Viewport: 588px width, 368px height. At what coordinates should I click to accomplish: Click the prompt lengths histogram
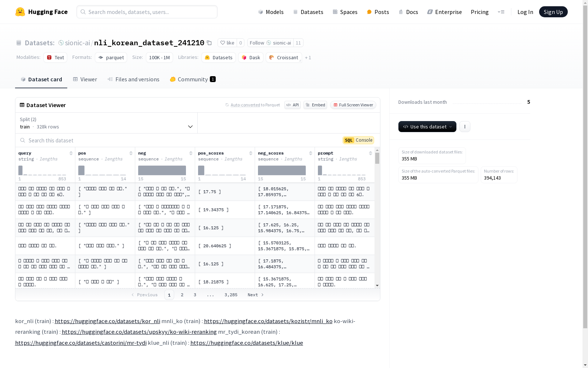342,170
